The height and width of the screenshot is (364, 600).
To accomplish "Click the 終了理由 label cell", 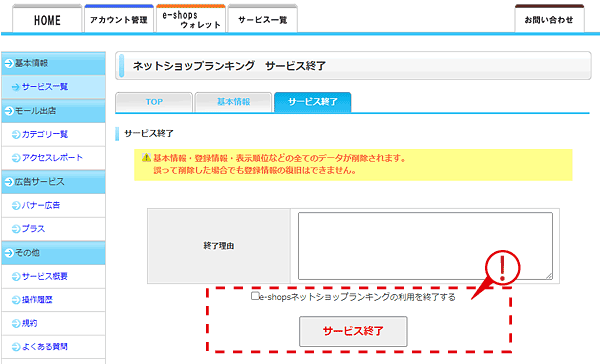I will (219, 246).
